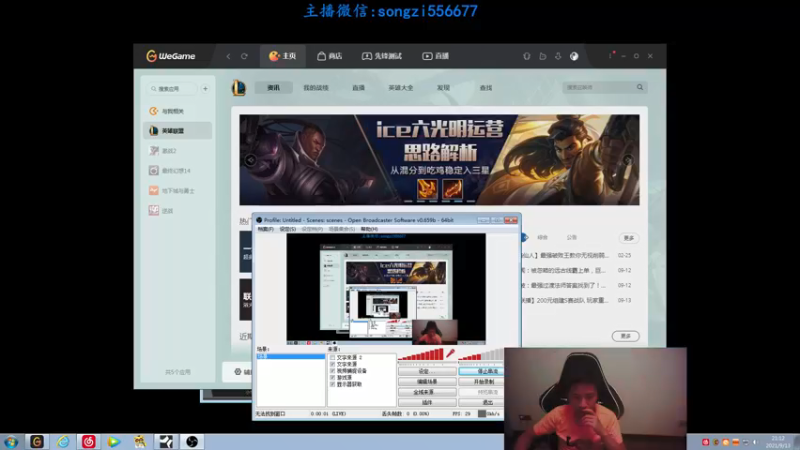Screen dimensions: 800x450
Task: Click the League search box magnifier
Action: pyautogui.click(x=640, y=87)
